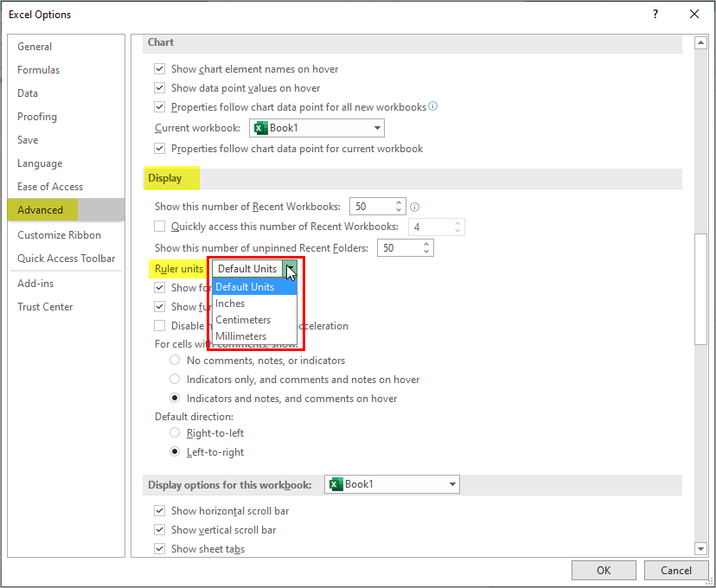Image resolution: width=716 pixels, height=588 pixels.
Task: Click Cancel to discard option changes
Action: pos(676,570)
